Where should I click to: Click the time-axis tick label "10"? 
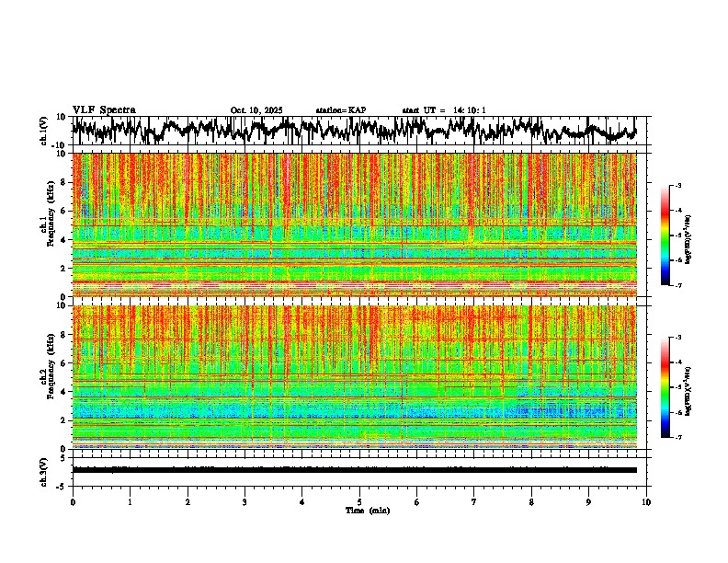click(646, 502)
